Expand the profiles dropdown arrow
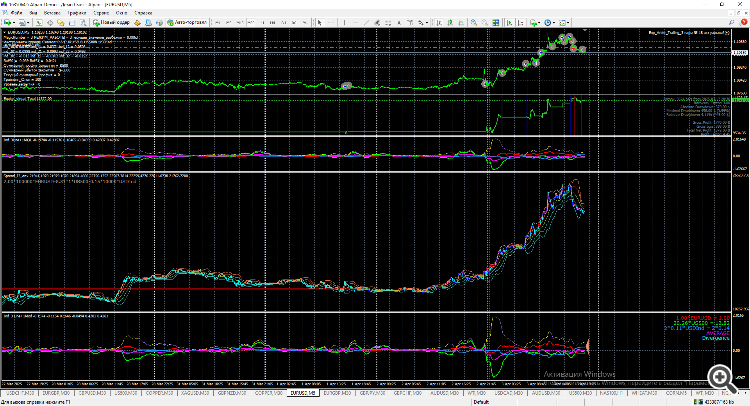The height and width of the screenshot is (406, 750). coord(28,22)
